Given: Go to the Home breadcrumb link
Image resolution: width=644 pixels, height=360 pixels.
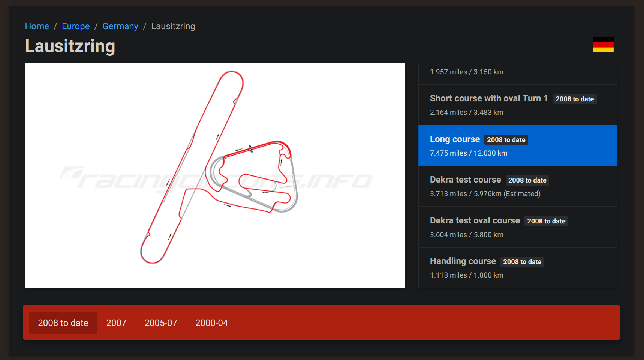Looking at the screenshot, I should click(37, 26).
